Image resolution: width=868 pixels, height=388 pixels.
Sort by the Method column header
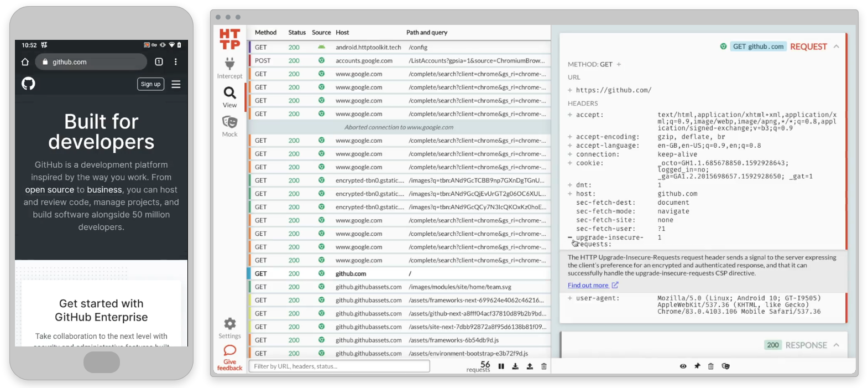point(265,33)
